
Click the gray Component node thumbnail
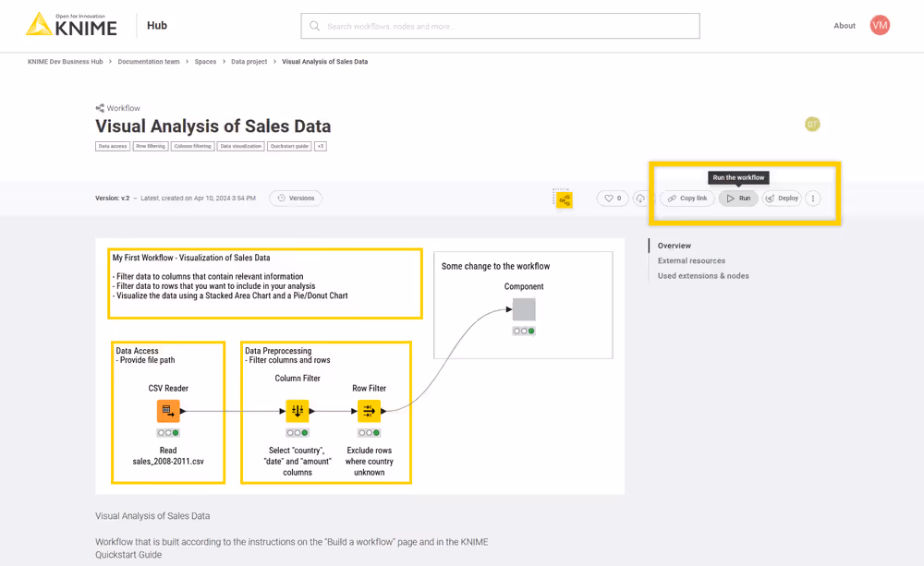tap(524, 309)
